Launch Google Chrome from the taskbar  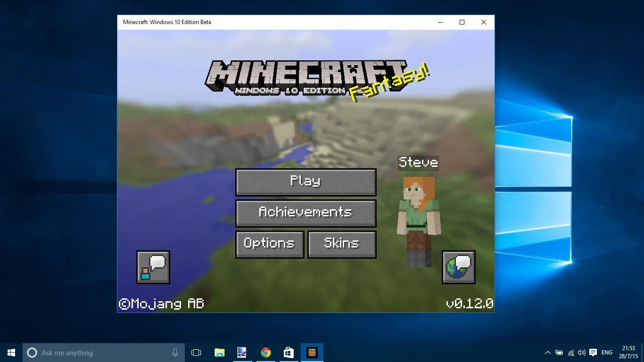pos(266,353)
